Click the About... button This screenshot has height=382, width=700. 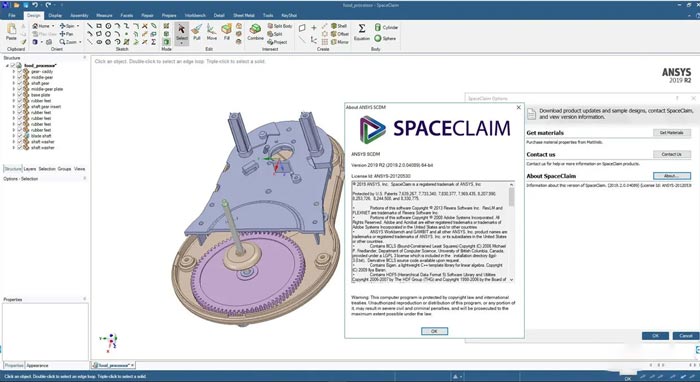[671, 176]
